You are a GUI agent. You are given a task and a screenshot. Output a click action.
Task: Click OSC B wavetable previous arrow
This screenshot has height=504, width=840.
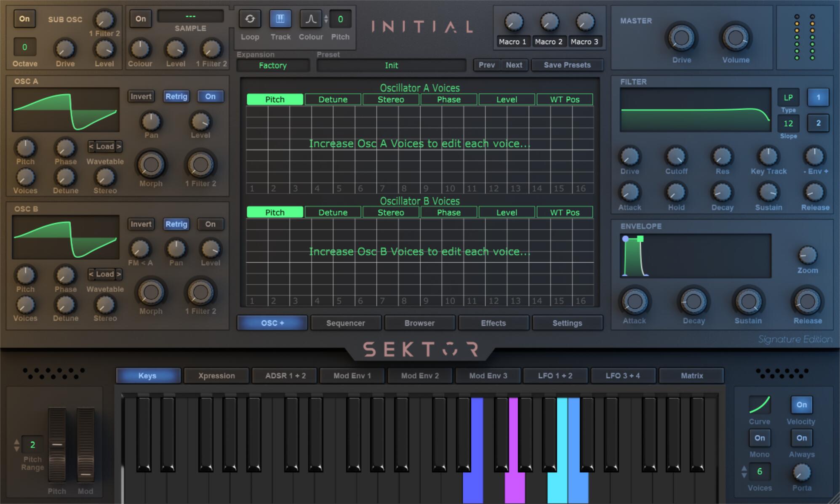[x=91, y=274]
